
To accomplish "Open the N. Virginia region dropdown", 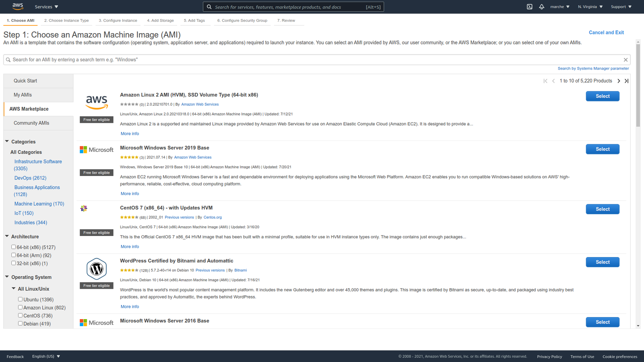I will click(590, 7).
